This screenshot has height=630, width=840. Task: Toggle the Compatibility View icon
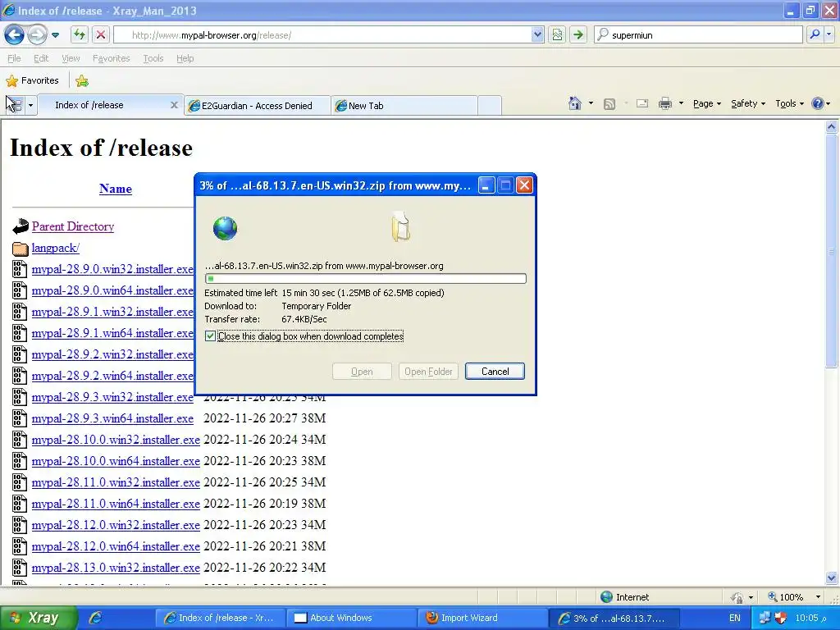click(x=557, y=34)
